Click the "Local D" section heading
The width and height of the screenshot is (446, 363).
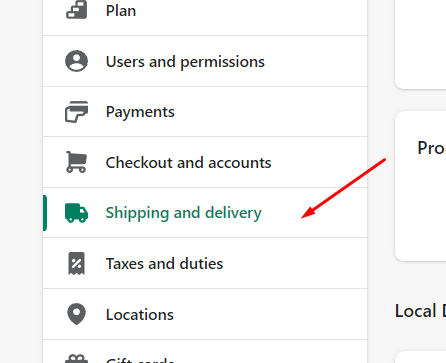420,311
